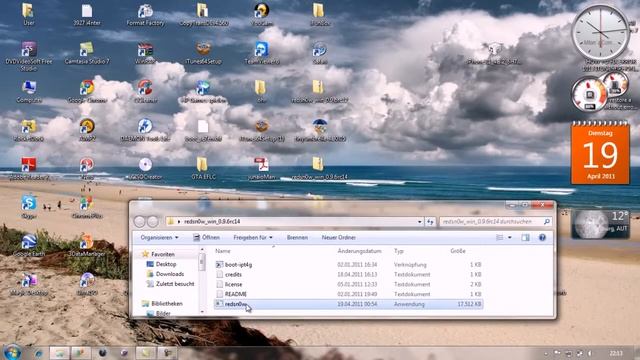Open Google Earth desktop shortcut
The height and width of the screenshot is (360, 640).
pos(29,245)
